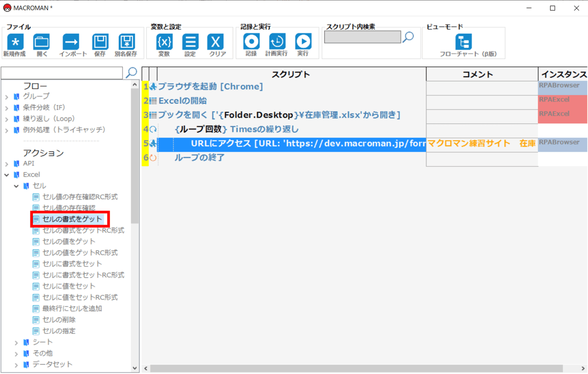The height and width of the screenshot is (374, 588).
Task: Save the script with 保存 icon
Action: pyautogui.click(x=100, y=42)
